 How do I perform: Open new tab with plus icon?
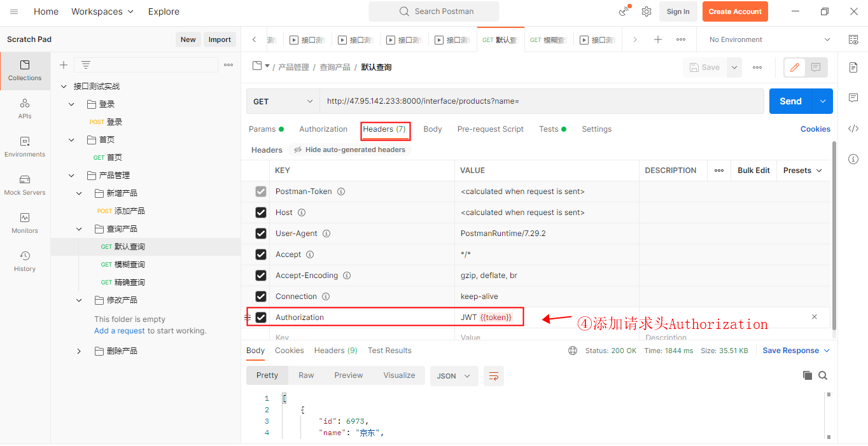click(x=658, y=39)
